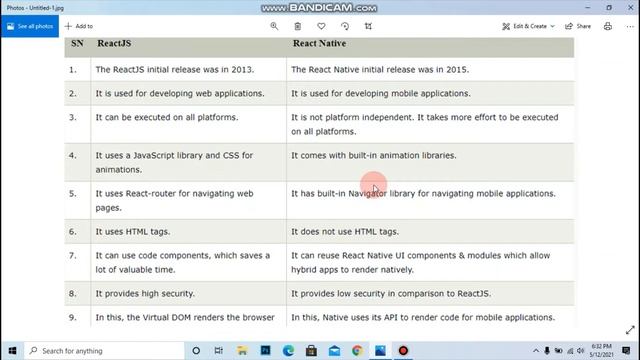Open Microsoft Store from taskbar
The height and width of the screenshot is (360, 640).
pos(311,351)
